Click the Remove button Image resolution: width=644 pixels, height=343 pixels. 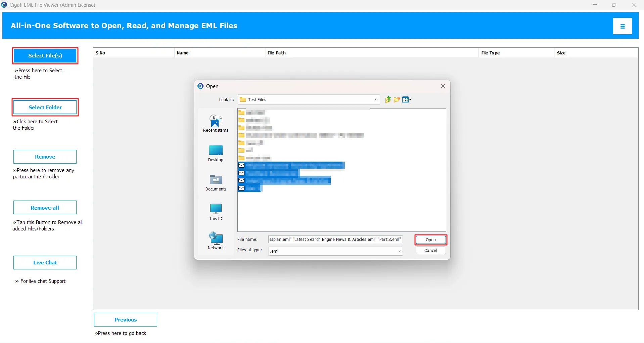click(45, 157)
